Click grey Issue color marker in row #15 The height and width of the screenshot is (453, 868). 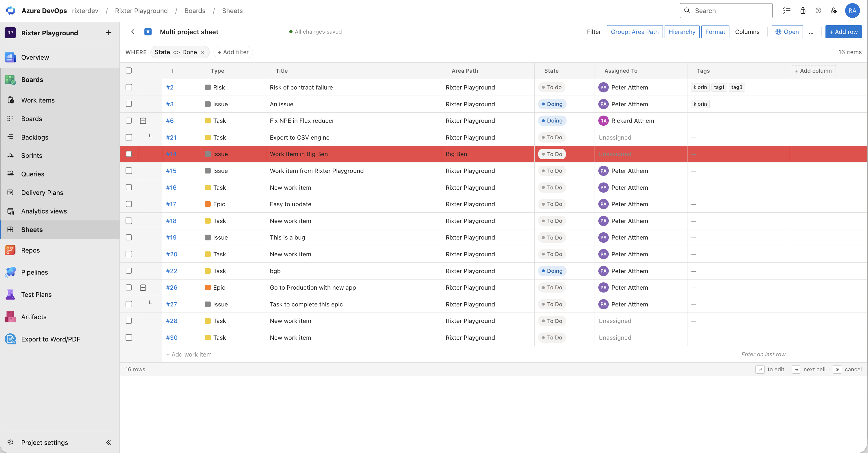(x=207, y=171)
